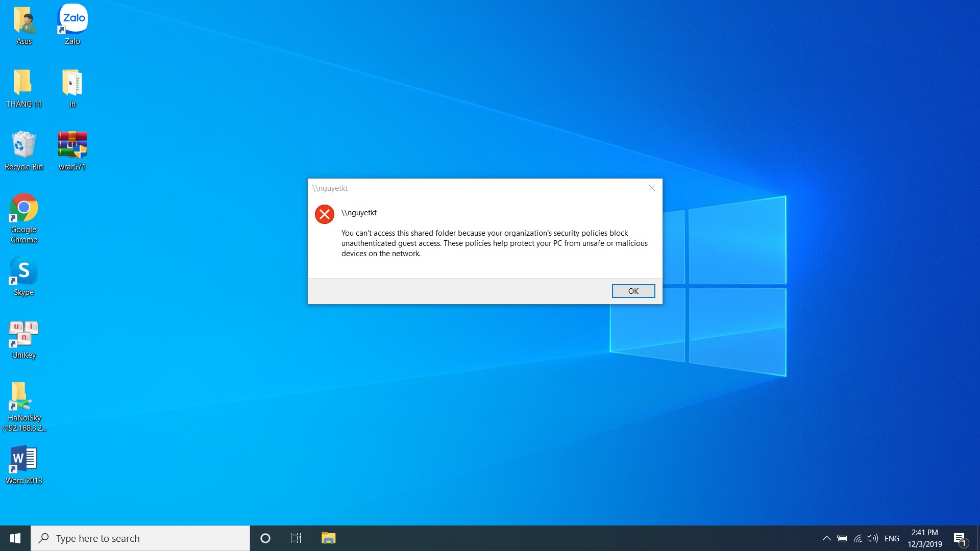The width and height of the screenshot is (980, 551).
Task: Open the Windows Start menu
Action: [x=15, y=538]
